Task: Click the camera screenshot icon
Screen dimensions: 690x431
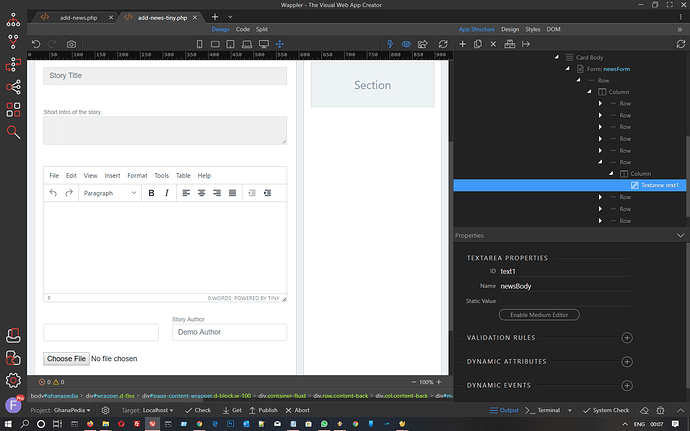Action: point(71,45)
